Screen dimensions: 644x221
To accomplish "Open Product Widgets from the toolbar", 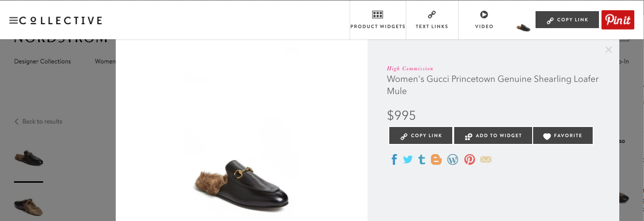I will point(378,20).
